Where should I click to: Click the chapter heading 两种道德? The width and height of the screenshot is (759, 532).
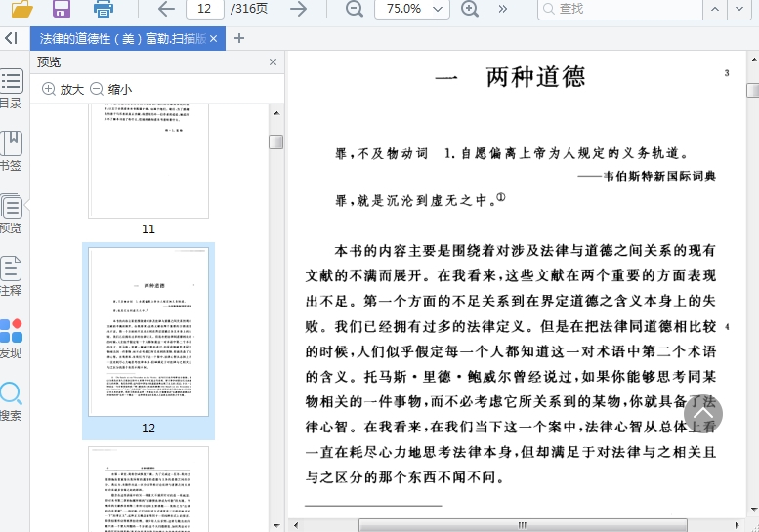tap(535, 77)
